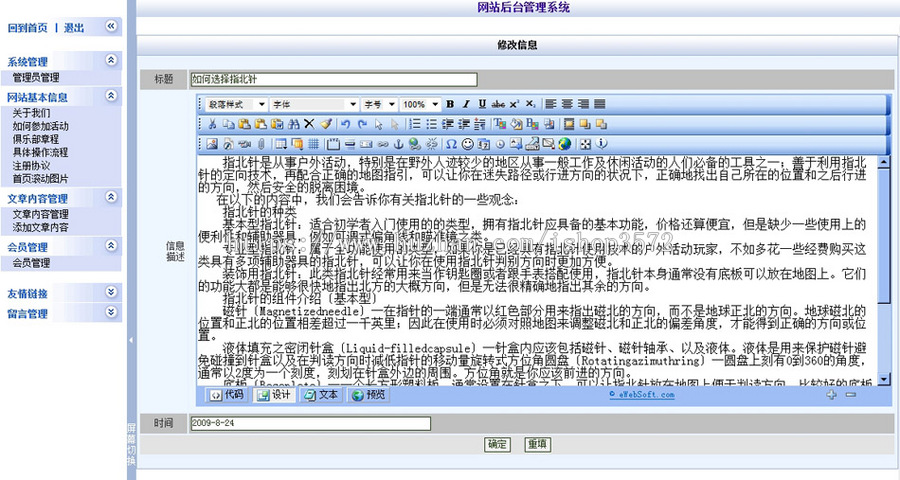
Task: Insert an anchor
Action: click(x=398, y=144)
